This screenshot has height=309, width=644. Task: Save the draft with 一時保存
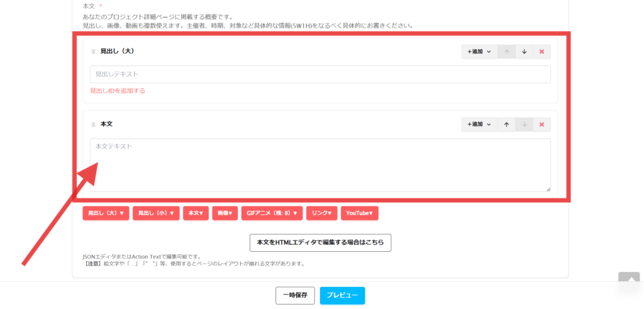295,296
